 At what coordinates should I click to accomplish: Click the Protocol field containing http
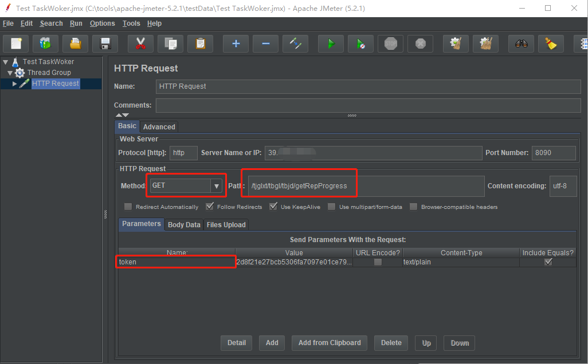coord(184,153)
